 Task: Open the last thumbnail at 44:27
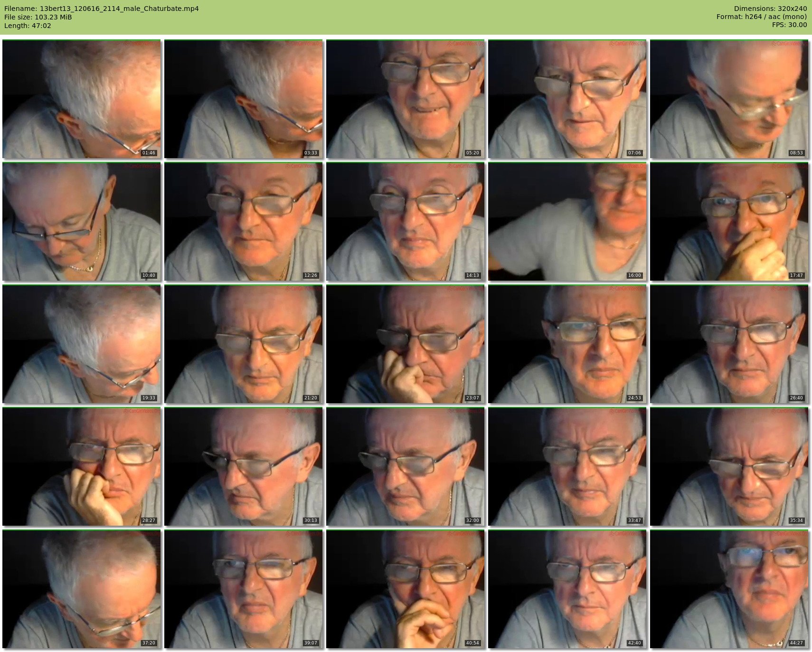point(729,589)
